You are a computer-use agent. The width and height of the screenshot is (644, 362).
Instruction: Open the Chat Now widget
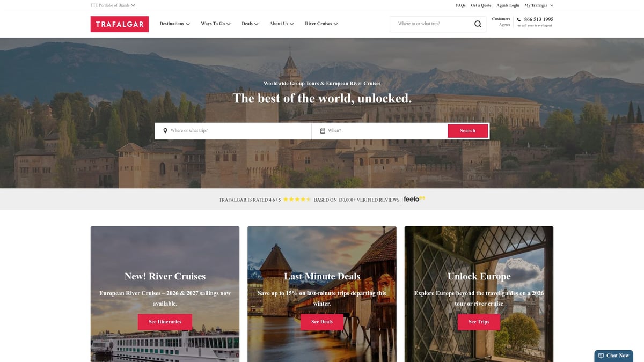[x=613, y=356]
